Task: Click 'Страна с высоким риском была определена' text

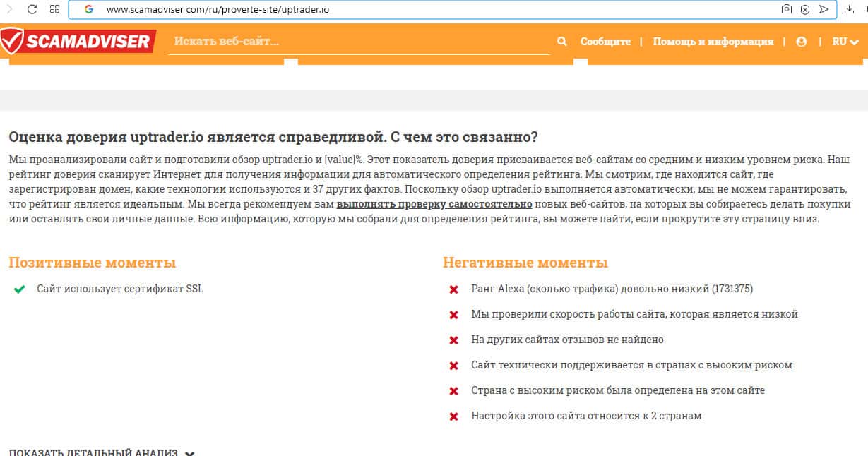Action: tap(618, 390)
